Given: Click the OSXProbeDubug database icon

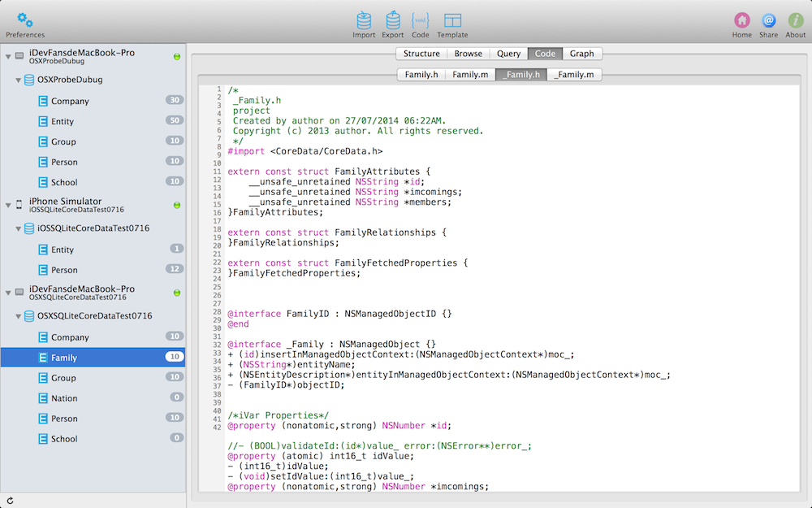Looking at the screenshot, I should [29, 80].
